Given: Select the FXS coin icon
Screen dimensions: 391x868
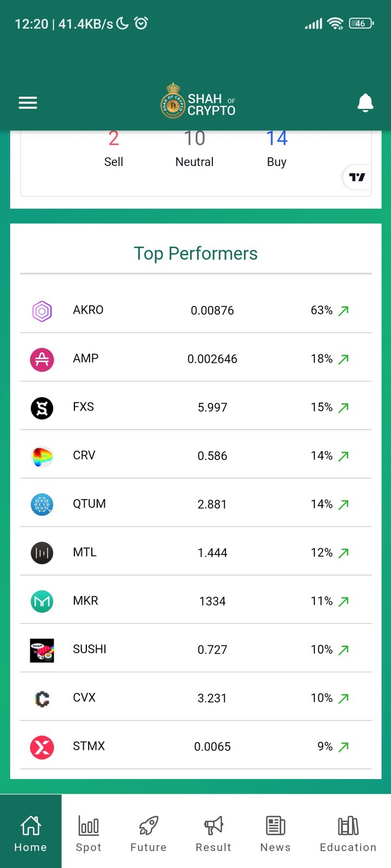Looking at the screenshot, I should pos(42,407).
